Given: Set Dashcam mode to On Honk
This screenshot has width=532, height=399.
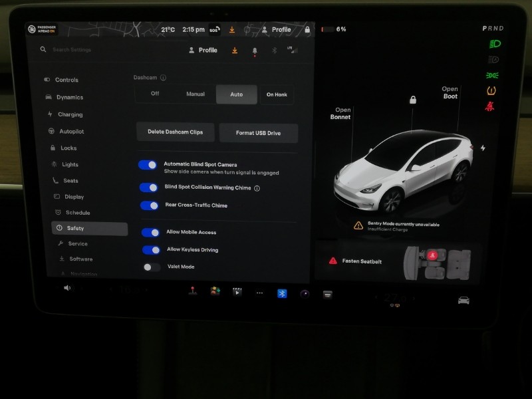Looking at the screenshot, I should coord(277,94).
